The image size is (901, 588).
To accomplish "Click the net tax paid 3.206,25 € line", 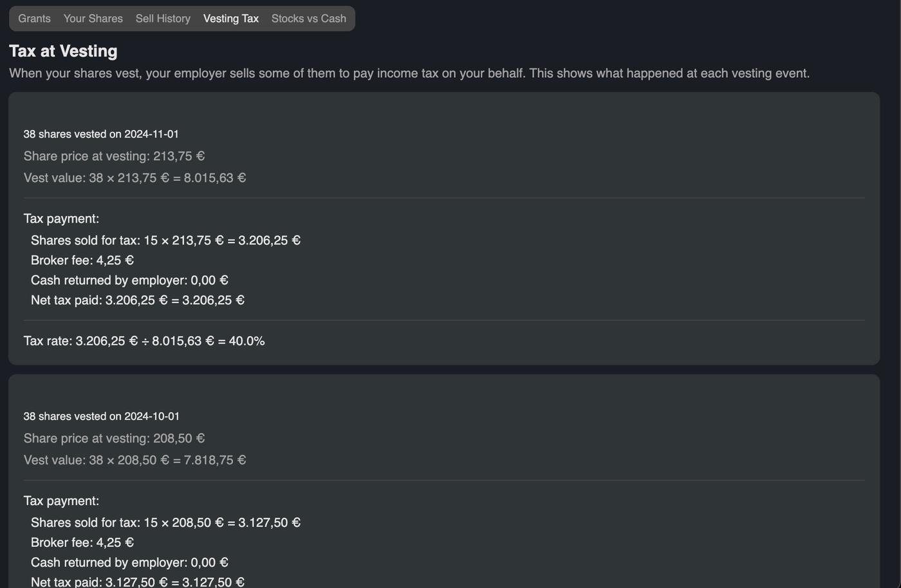I will (x=137, y=300).
